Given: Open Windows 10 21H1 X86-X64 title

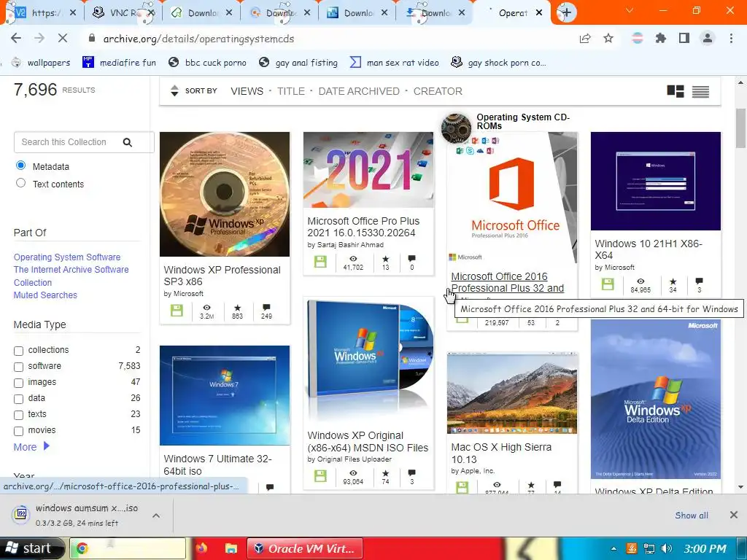Looking at the screenshot, I should coord(649,249).
